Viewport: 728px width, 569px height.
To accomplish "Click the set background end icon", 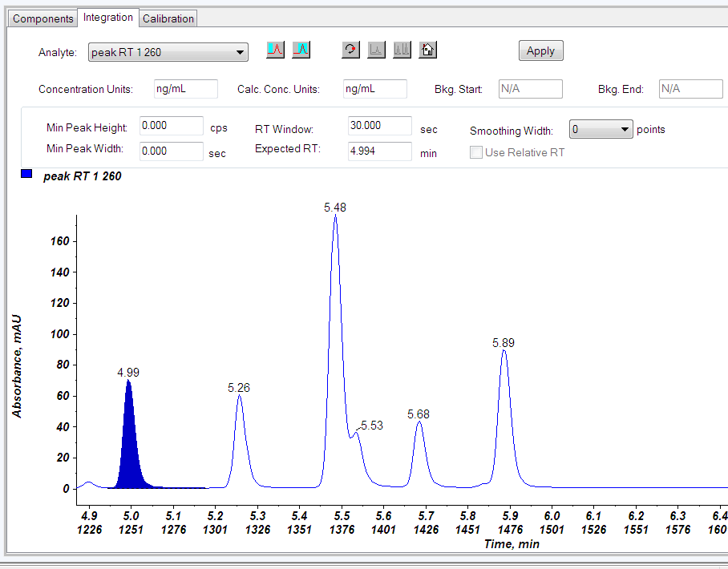I will tap(301, 50).
